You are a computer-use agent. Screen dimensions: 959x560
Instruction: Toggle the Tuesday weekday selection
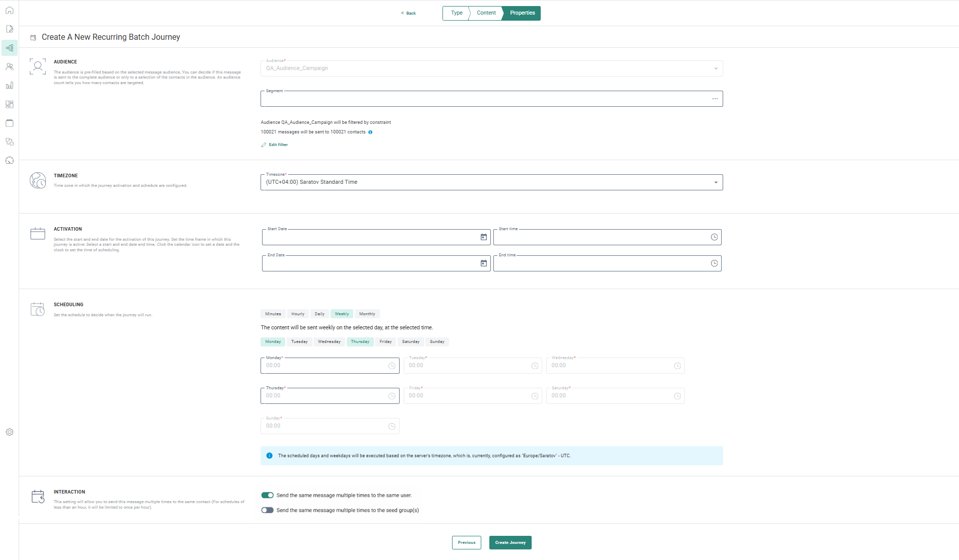coord(299,342)
